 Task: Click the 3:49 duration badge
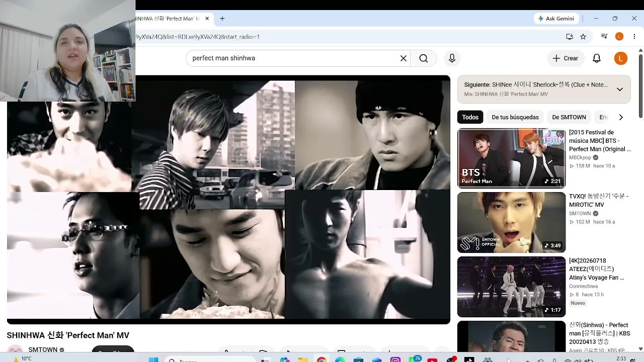coord(552,246)
